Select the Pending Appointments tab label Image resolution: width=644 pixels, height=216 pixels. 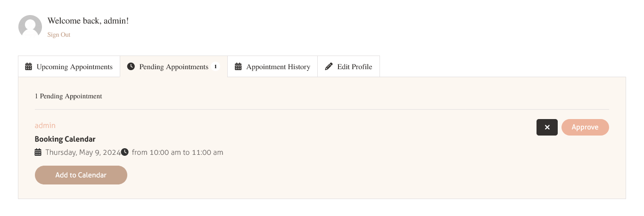coord(174,67)
